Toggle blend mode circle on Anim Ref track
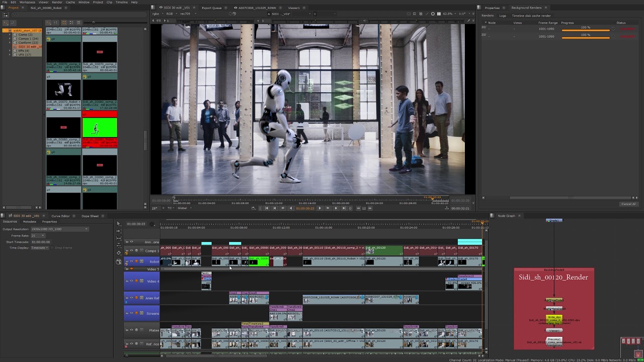The width and height of the screenshot is (644, 362). tap(136, 298)
